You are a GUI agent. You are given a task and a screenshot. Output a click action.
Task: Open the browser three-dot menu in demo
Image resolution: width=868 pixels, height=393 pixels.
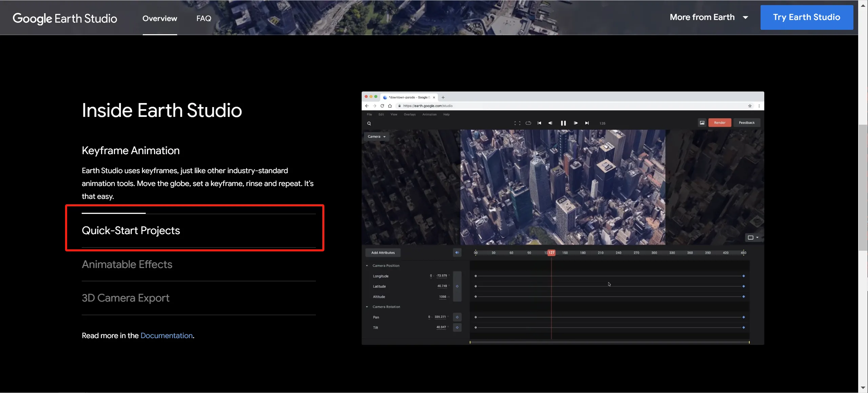(759, 106)
